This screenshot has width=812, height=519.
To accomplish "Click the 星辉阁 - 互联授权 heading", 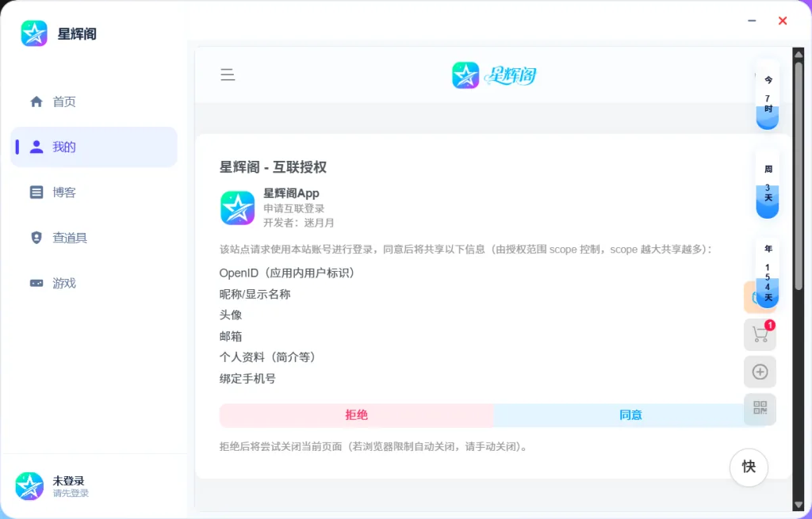I will [x=273, y=167].
